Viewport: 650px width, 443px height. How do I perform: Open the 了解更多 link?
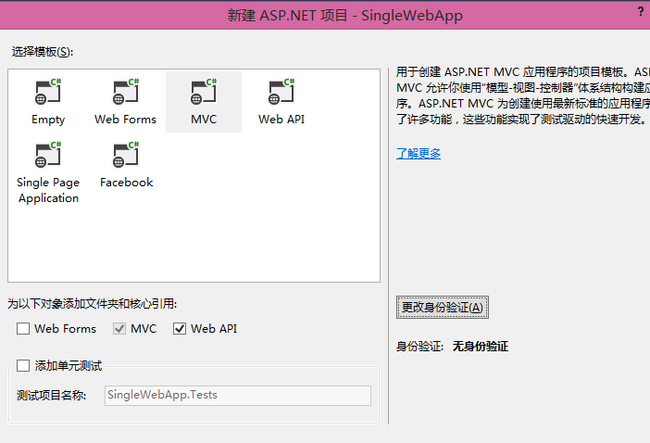pyautogui.click(x=418, y=153)
